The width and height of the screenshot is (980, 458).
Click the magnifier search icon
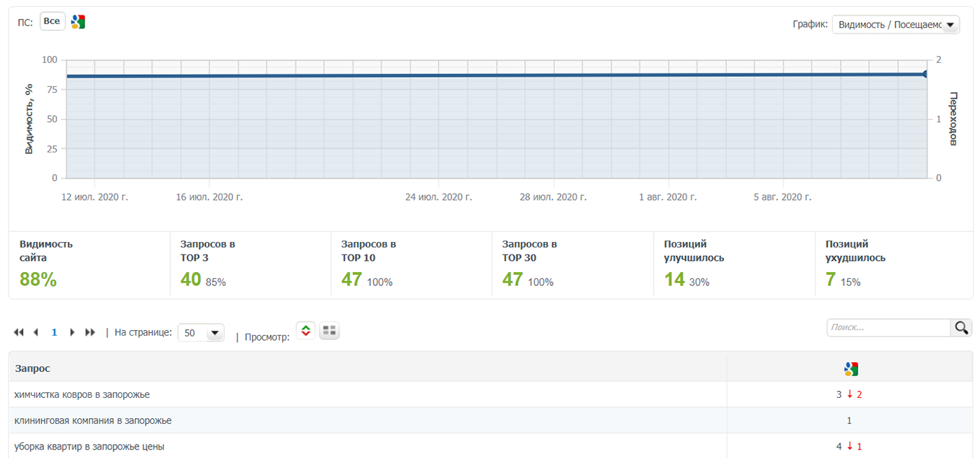[x=961, y=328]
